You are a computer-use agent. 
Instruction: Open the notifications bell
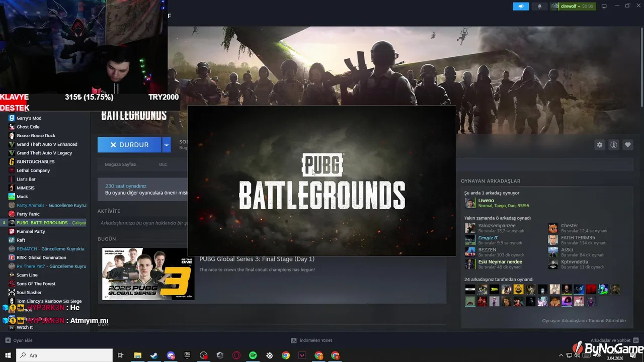[540, 7]
